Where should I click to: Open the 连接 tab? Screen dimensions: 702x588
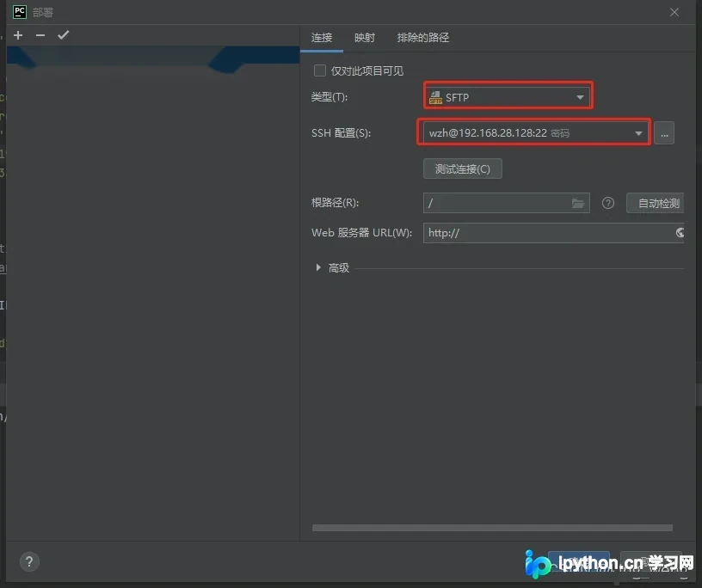[322, 38]
